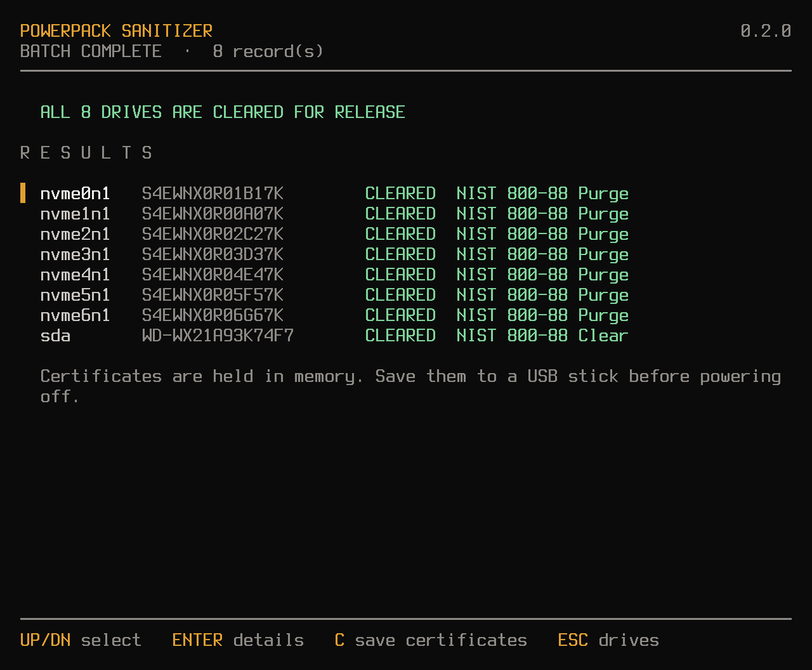Click the NIST 800-88 Purge label for nvme5n1

click(x=542, y=295)
